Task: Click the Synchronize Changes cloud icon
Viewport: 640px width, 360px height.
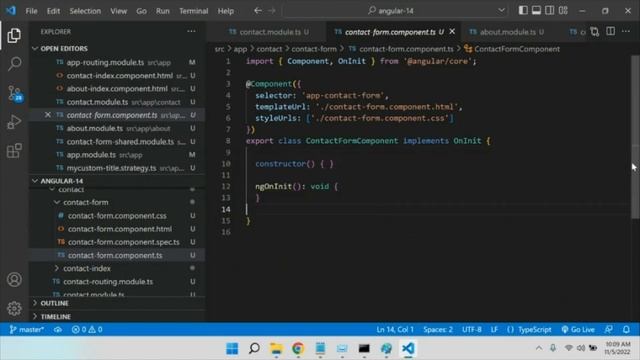Action: pos(58,329)
